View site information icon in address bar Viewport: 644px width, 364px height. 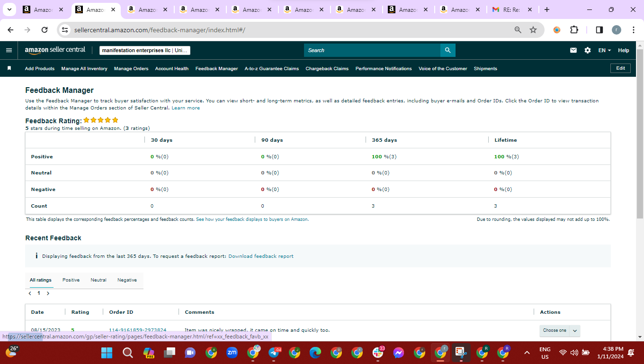click(x=65, y=30)
